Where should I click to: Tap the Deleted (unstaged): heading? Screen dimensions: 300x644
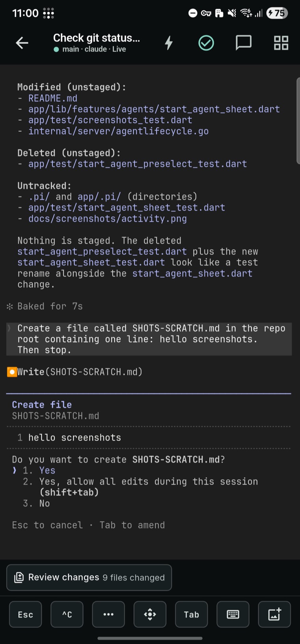[69, 153]
